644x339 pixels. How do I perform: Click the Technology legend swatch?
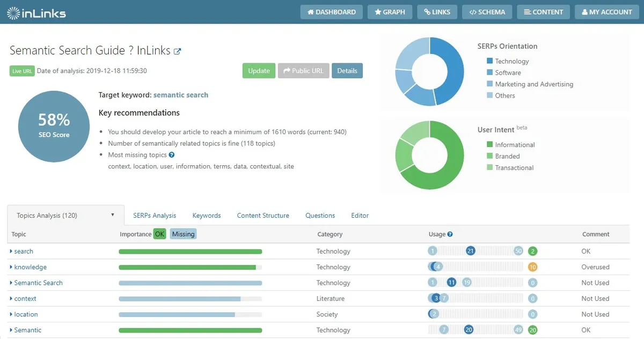click(489, 61)
